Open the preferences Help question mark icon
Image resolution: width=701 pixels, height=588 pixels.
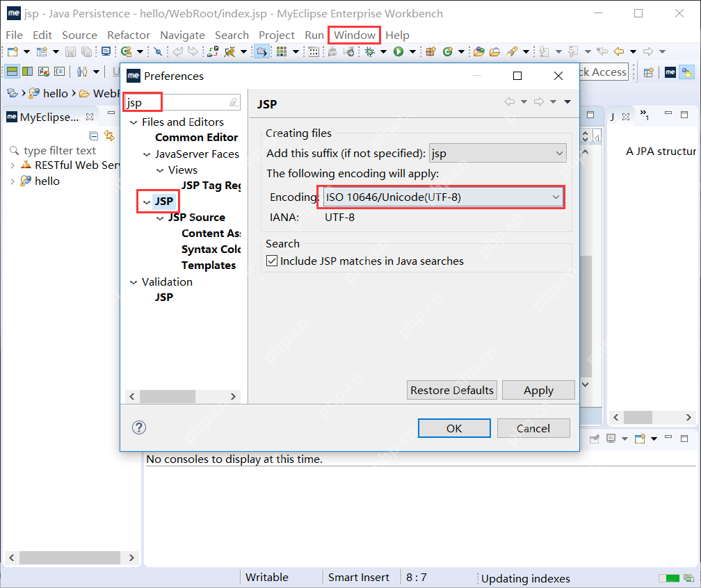click(x=139, y=427)
